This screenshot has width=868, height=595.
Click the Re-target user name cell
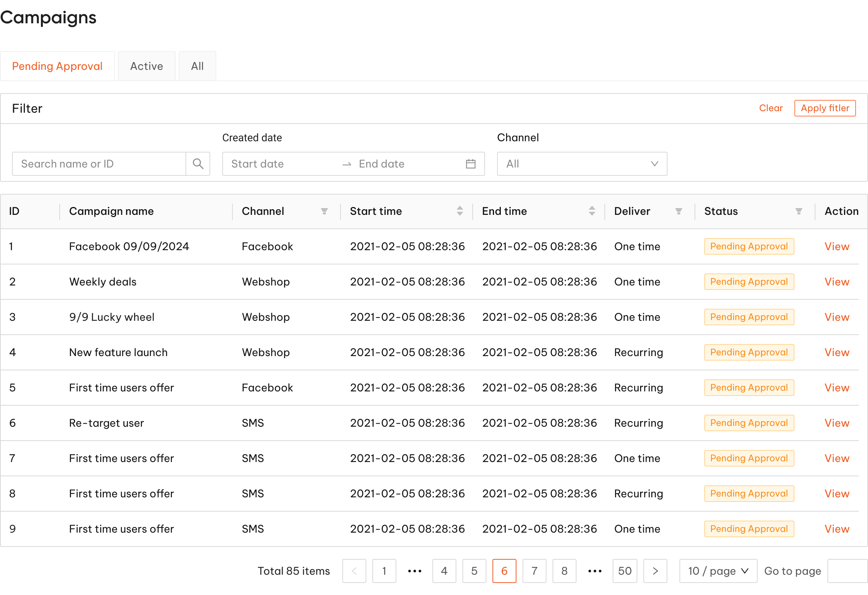click(x=107, y=423)
